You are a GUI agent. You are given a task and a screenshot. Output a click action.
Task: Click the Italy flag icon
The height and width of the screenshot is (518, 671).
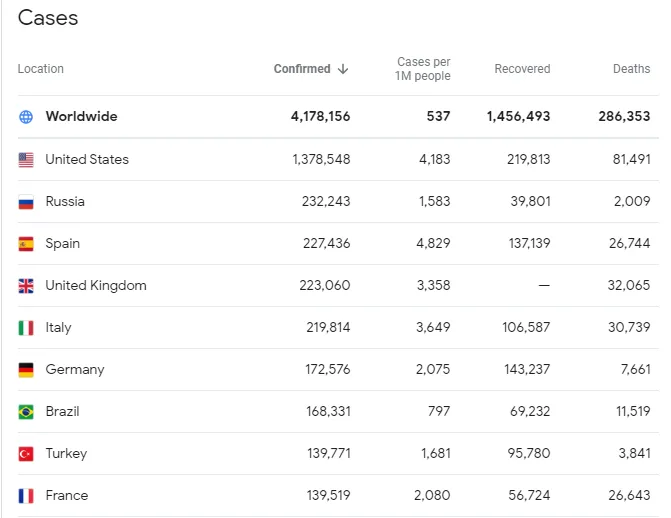click(x=26, y=328)
